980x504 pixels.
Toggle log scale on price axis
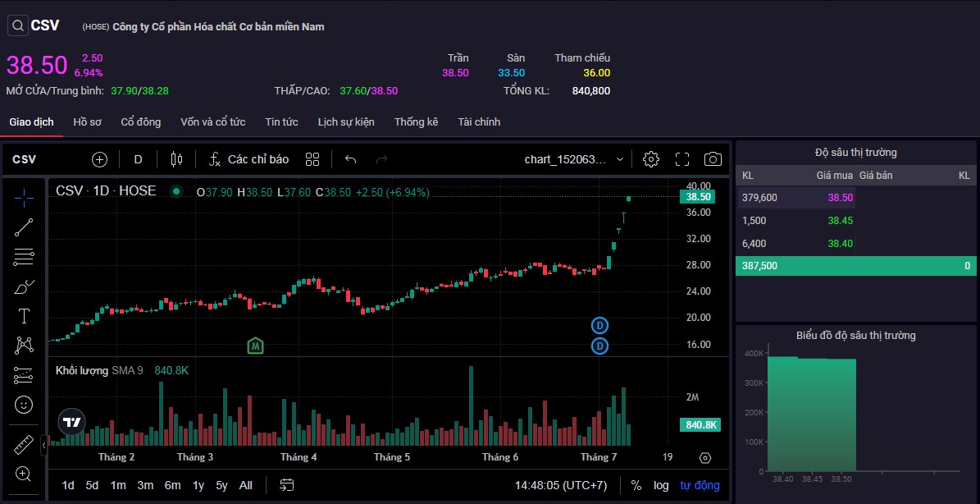661,485
